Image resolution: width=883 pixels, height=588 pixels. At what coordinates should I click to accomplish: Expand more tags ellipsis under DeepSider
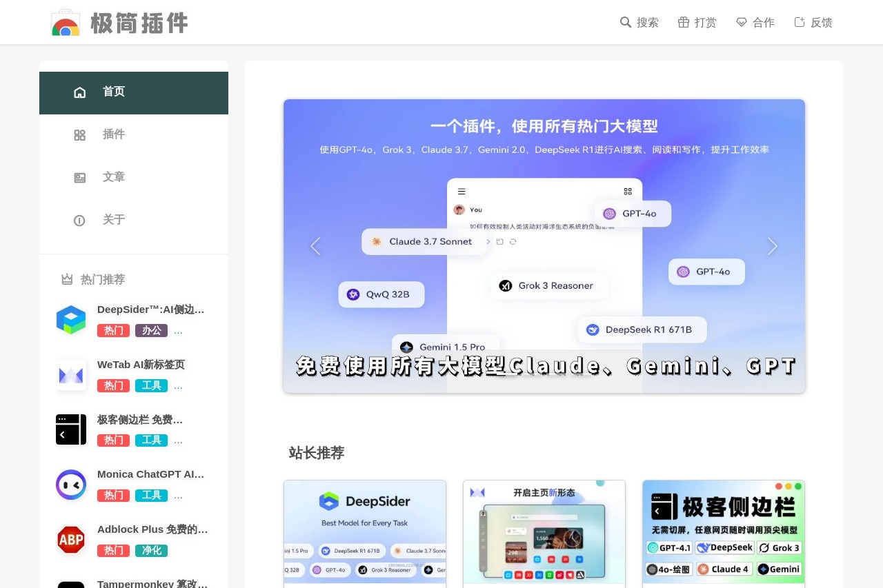[x=178, y=331]
